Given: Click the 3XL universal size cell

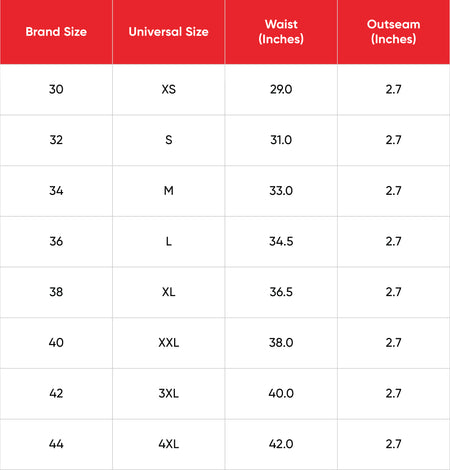Looking at the screenshot, I should point(169,393).
